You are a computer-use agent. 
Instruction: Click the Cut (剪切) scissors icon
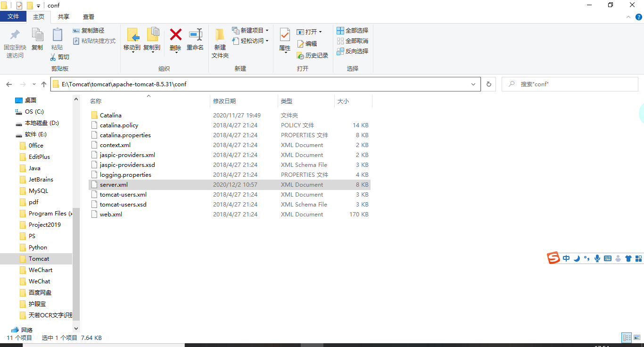point(53,57)
